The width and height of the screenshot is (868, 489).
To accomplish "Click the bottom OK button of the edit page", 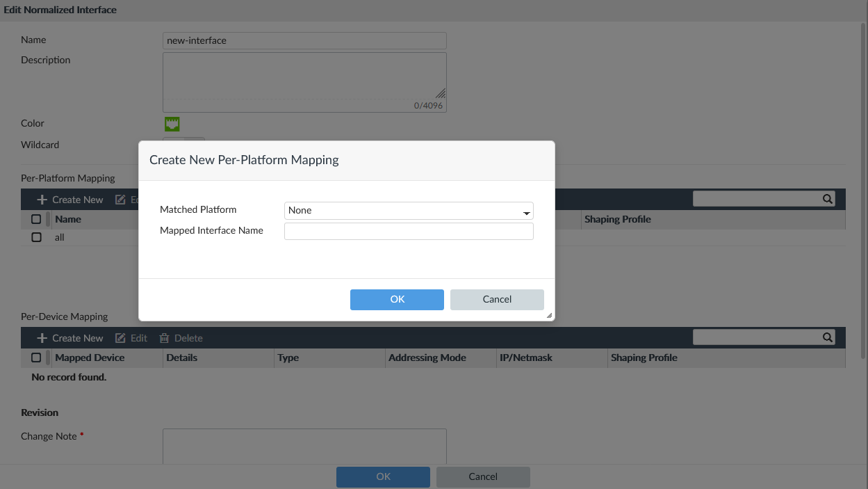I will pos(383,477).
